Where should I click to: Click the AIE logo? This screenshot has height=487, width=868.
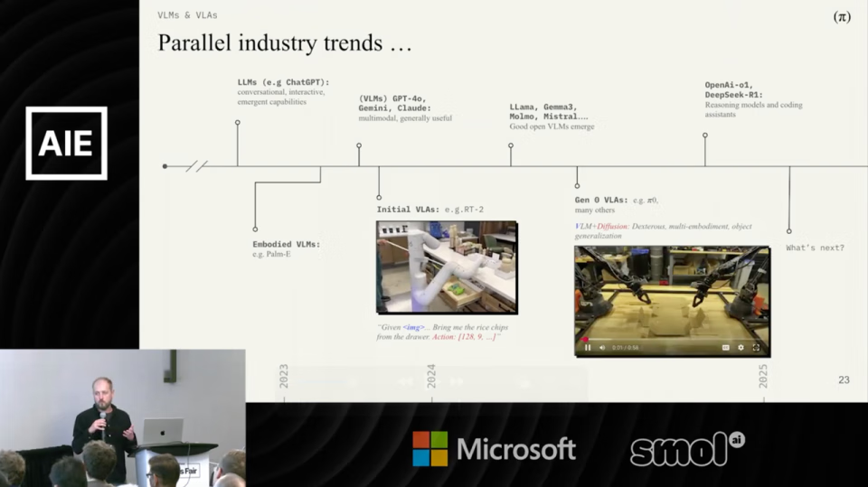click(66, 144)
